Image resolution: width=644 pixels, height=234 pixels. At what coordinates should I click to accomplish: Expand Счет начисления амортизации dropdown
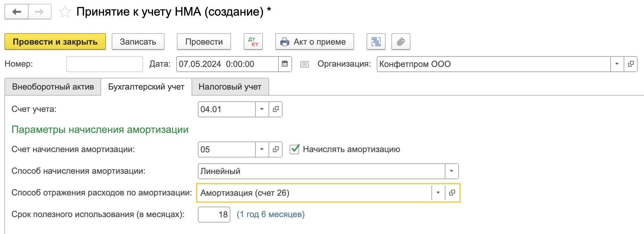pyautogui.click(x=262, y=150)
